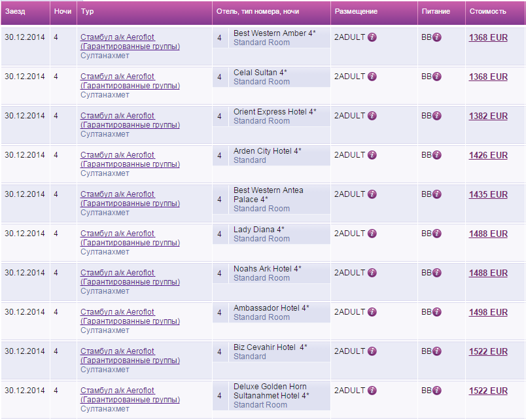The width and height of the screenshot is (526, 420).
Task: Select the 1426 EUR price link
Action: pos(488,156)
